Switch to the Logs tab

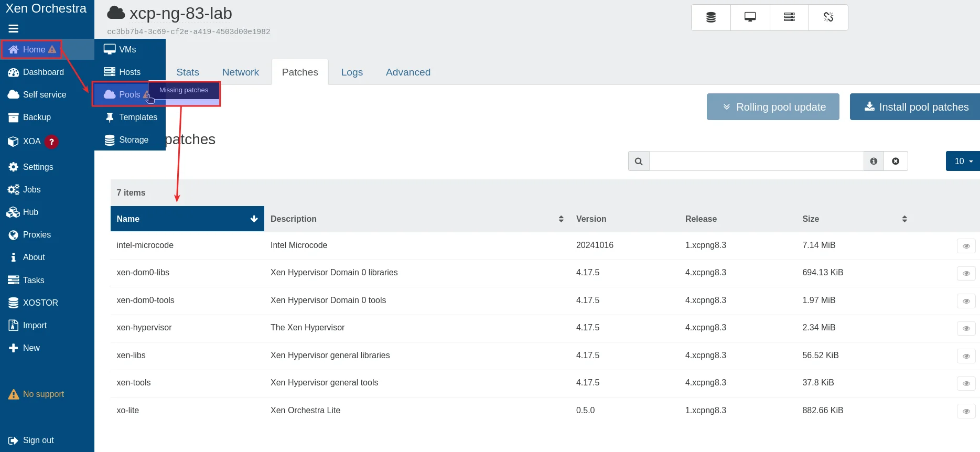(352, 72)
